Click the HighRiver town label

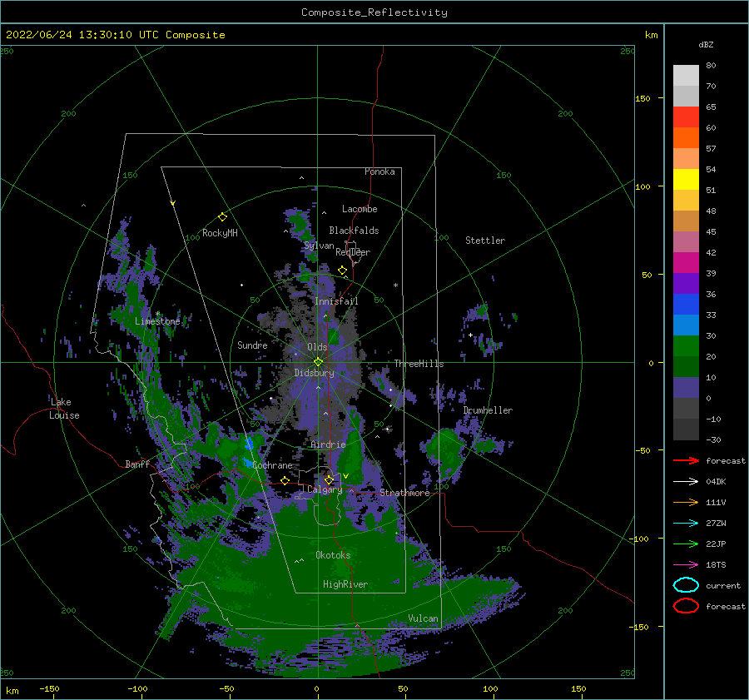345,584
